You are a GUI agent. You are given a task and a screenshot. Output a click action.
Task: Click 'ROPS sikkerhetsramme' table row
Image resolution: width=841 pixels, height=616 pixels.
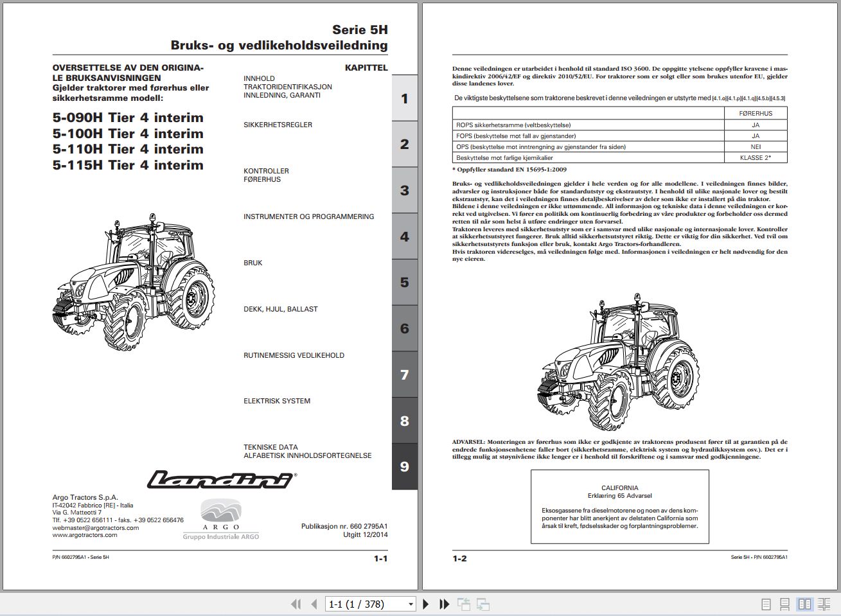pyautogui.click(x=619, y=125)
